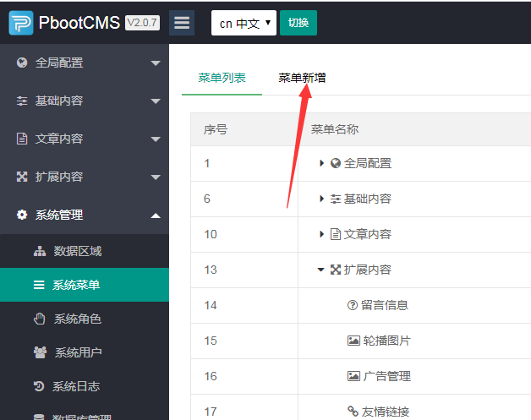Image resolution: width=531 pixels, height=420 pixels.
Task: Expand the 全局配置 sidebar menu
Action: pos(85,63)
